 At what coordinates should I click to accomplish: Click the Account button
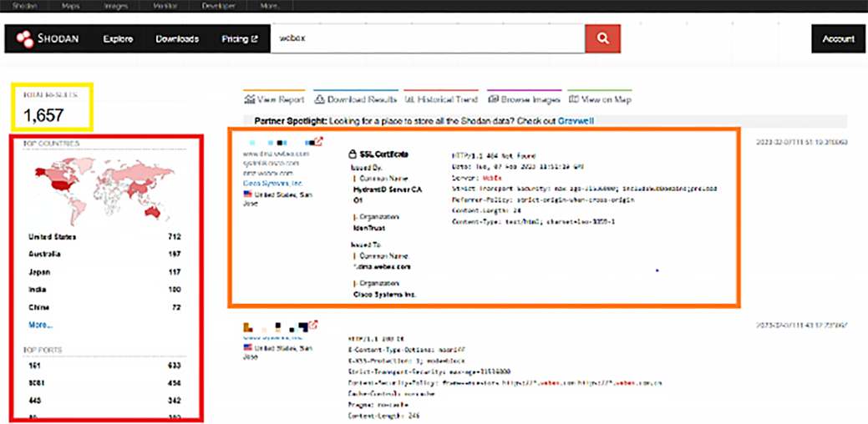click(838, 39)
